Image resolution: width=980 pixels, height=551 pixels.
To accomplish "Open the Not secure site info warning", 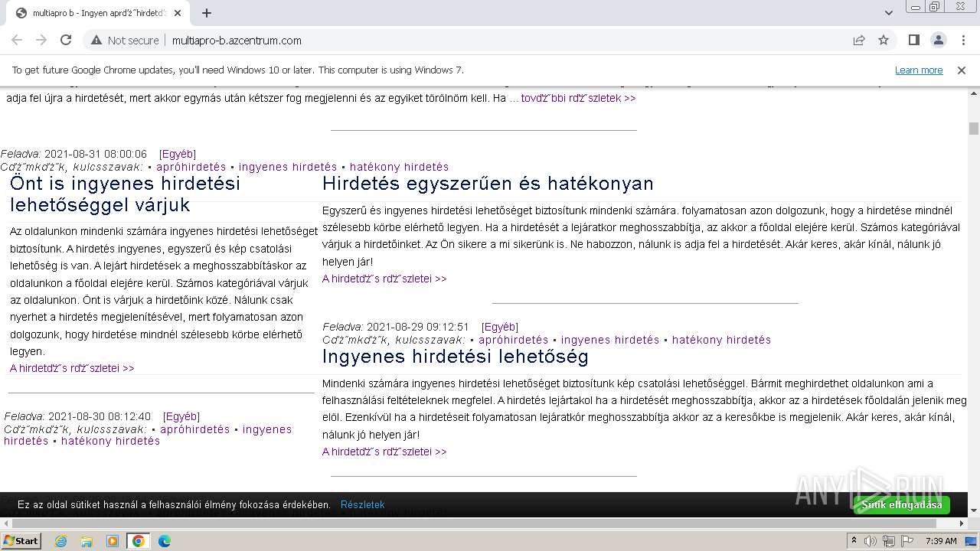I will [125, 41].
